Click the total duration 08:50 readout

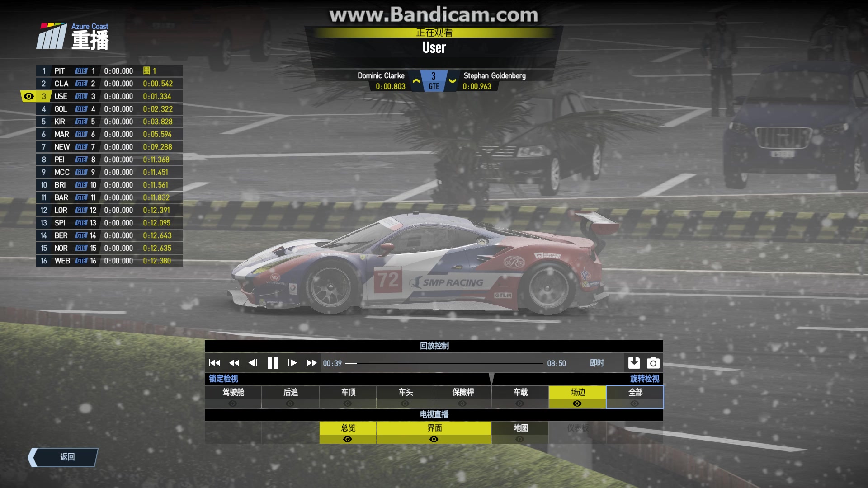[x=557, y=363]
